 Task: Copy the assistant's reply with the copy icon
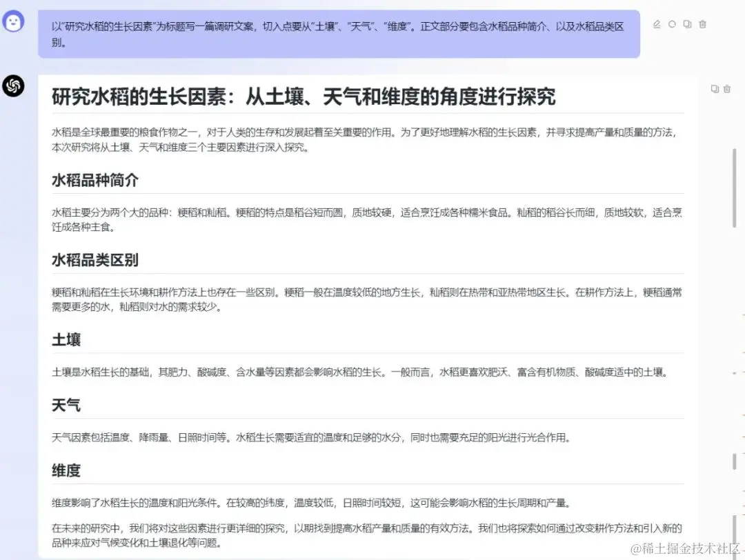point(715,88)
